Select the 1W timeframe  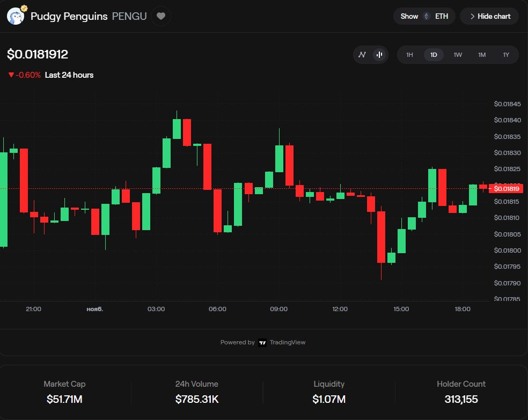458,55
